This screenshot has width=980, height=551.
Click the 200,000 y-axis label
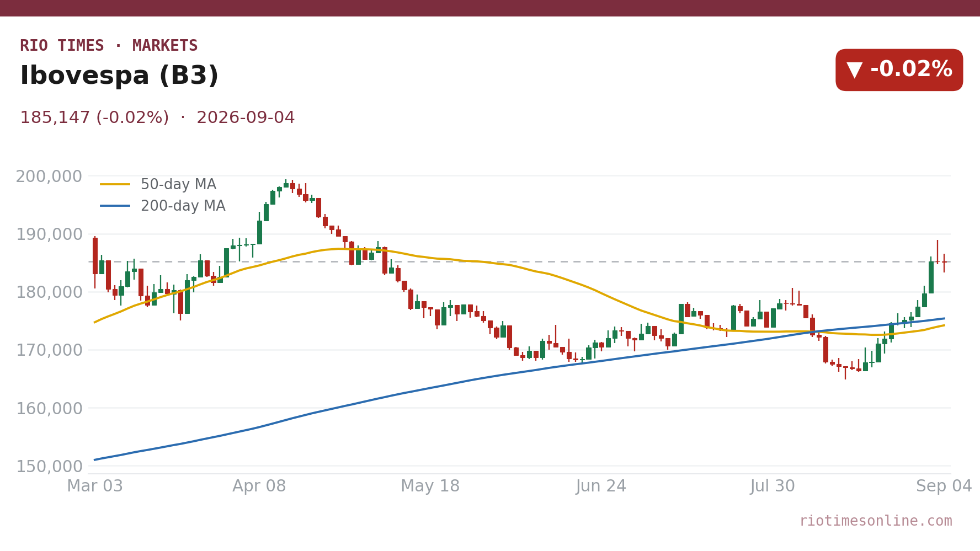point(49,176)
